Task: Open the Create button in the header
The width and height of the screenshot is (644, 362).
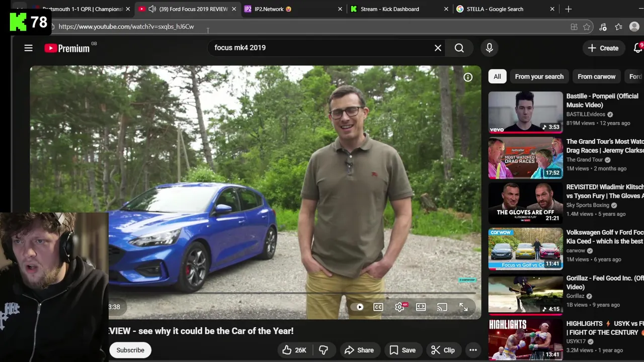Action: pos(603,48)
